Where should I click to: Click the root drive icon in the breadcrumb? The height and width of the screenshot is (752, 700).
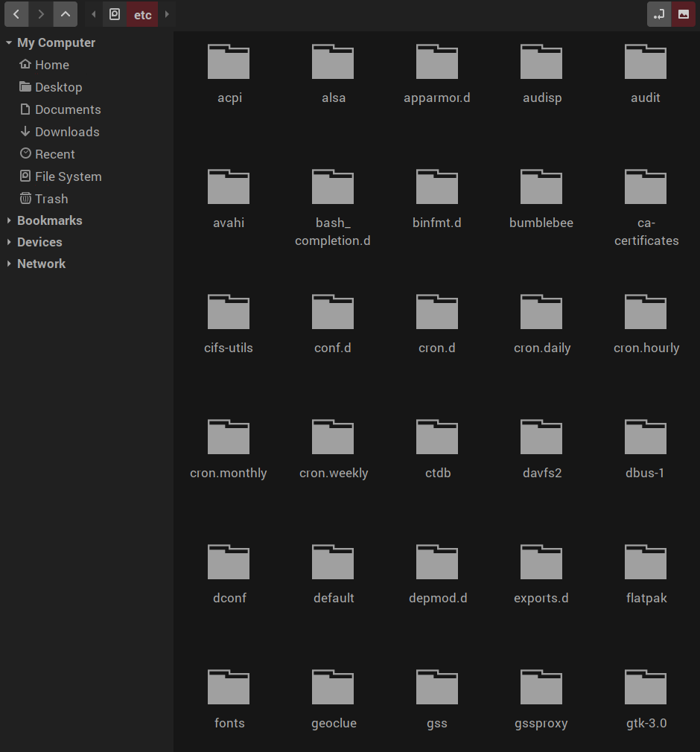coord(114,14)
